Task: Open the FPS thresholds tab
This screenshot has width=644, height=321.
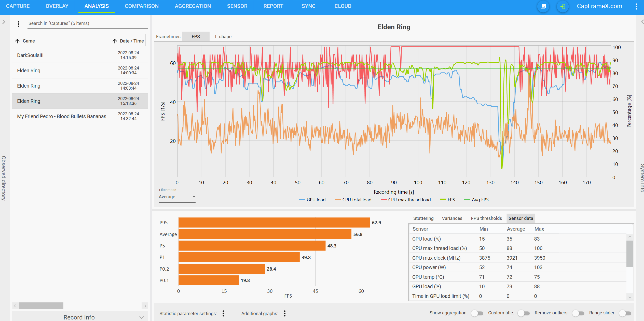Action: click(x=486, y=218)
